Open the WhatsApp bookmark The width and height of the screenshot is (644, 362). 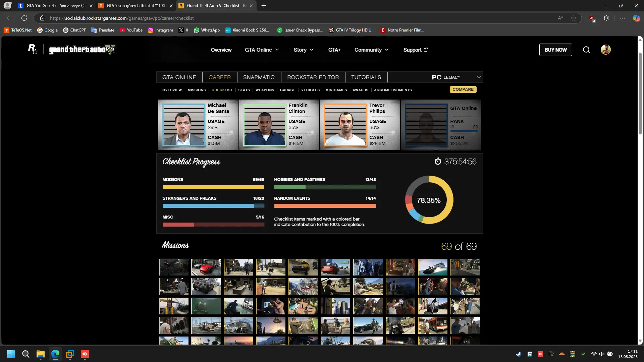[207, 30]
